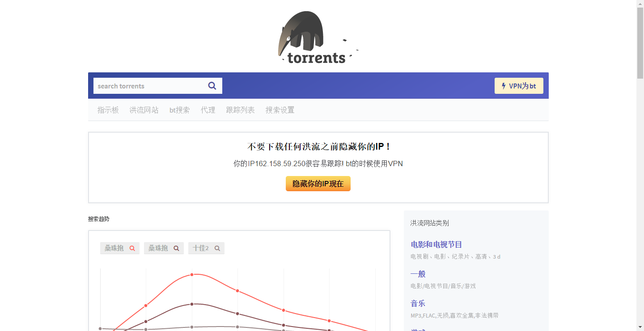The height and width of the screenshot is (331, 644).
Task: Click the red magnifier on first 桑珠抱 tag
Action: tap(132, 248)
